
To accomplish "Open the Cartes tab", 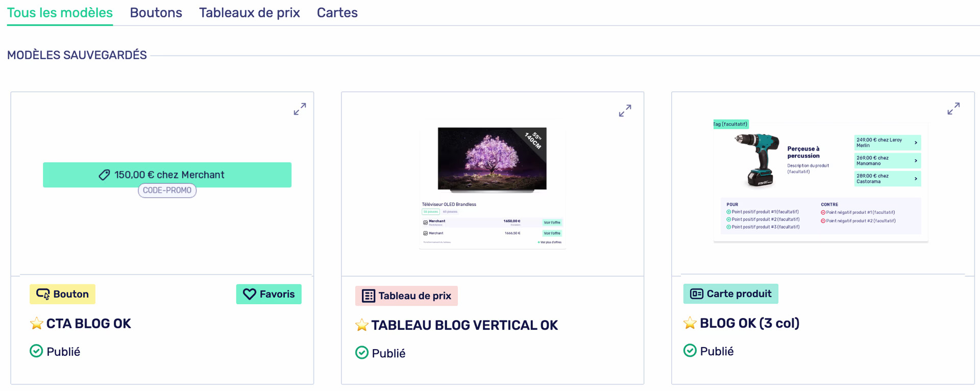I will point(337,13).
